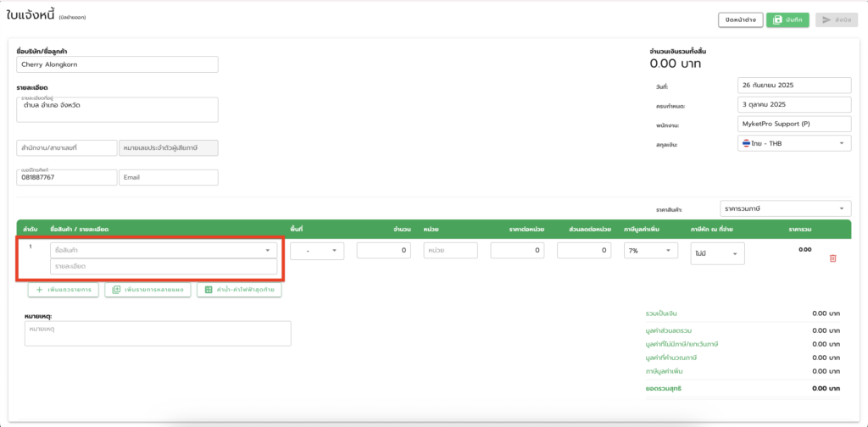Viewport: 868px width, 427px height.
Task: Open the product price type (ราคารวมภาษี) dropdown
Action: point(785,208)
